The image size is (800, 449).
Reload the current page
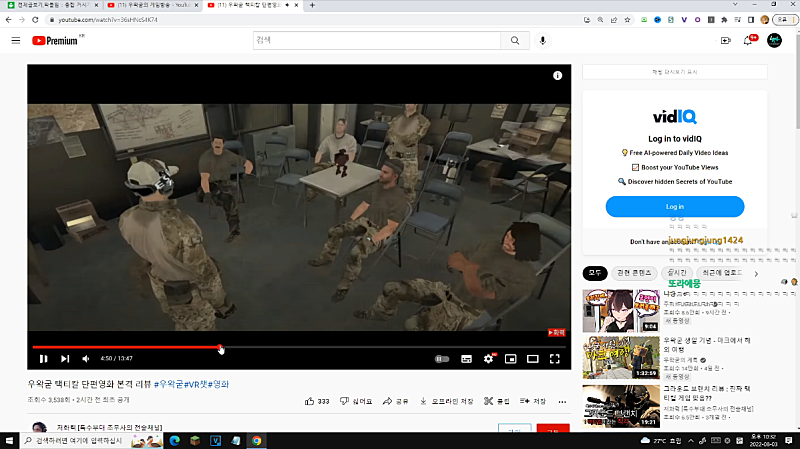(x=35, y=20)
